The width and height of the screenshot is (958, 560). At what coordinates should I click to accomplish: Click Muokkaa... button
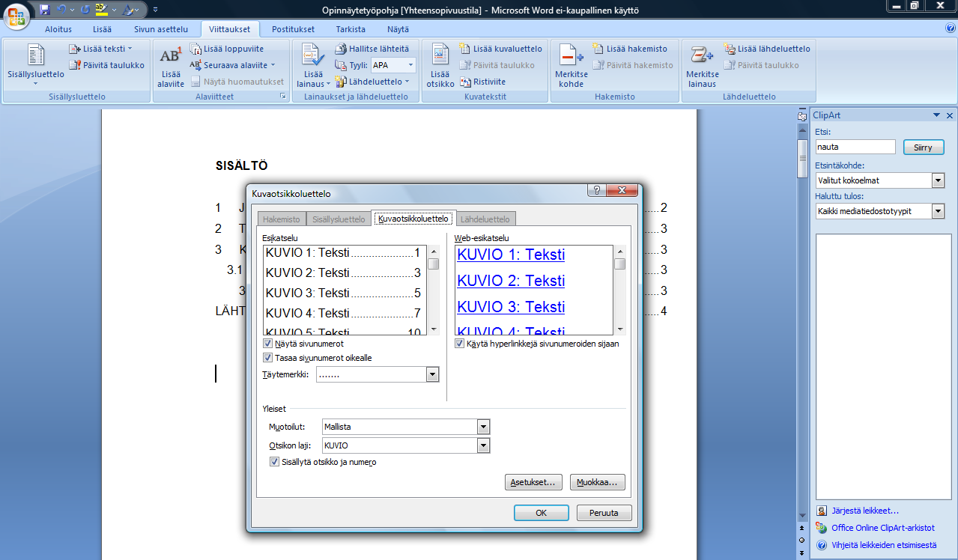click(x=597, y=482)
